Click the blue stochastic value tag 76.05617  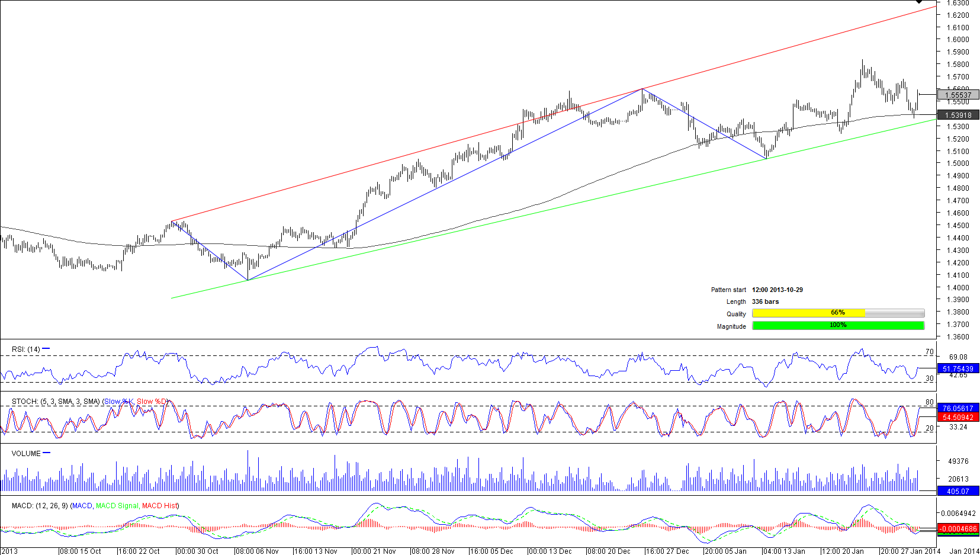point(958,408)
